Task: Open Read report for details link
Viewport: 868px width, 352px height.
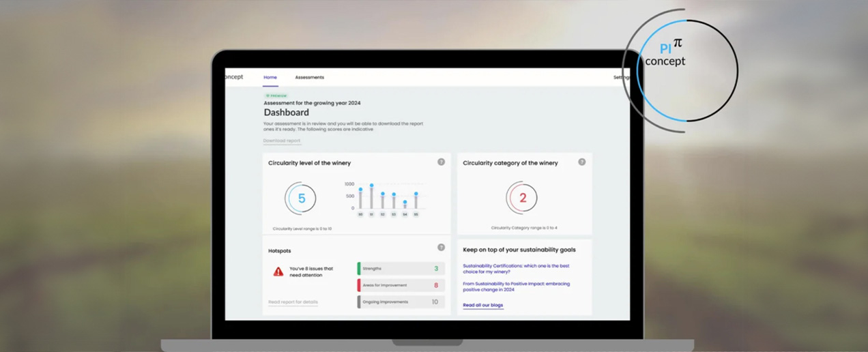Action: pyautogui.click(x=293, y=302)
